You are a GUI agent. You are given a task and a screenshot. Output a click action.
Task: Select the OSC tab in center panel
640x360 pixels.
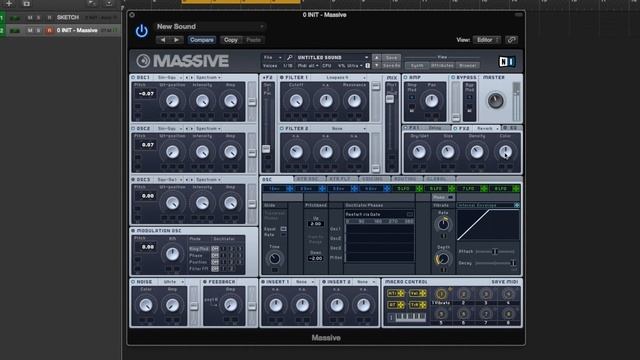pos(277,179)
